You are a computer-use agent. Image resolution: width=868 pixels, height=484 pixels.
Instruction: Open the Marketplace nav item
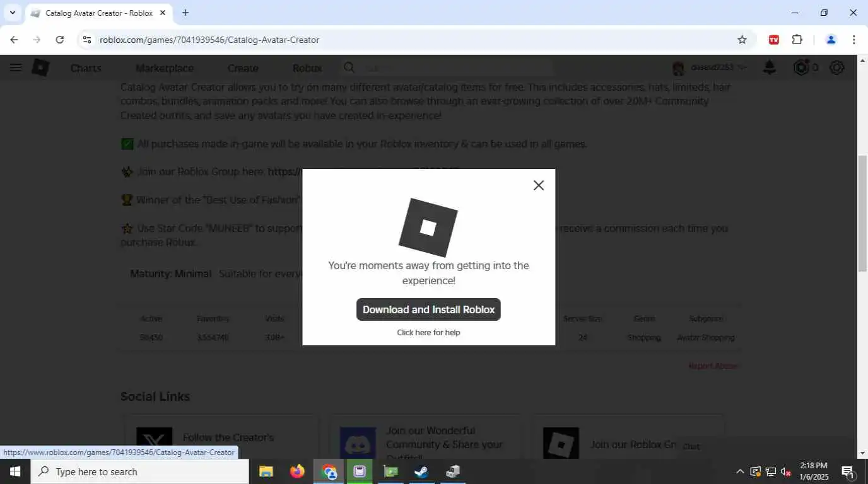(165, 68)
